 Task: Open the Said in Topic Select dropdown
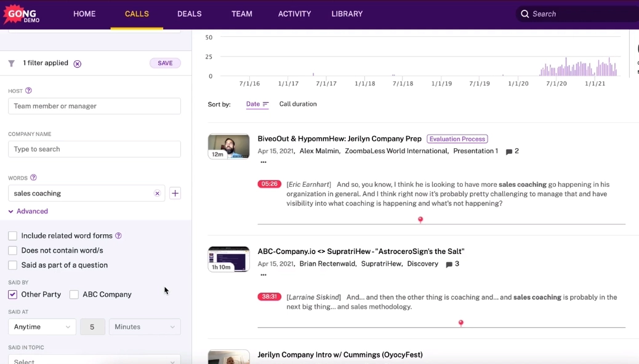coord(94,360)
